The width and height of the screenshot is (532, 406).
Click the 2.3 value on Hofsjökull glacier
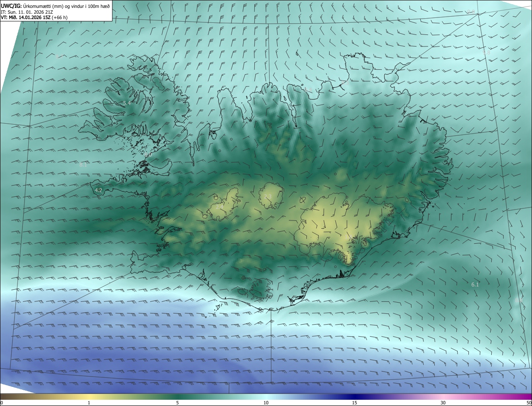point(268,196)
